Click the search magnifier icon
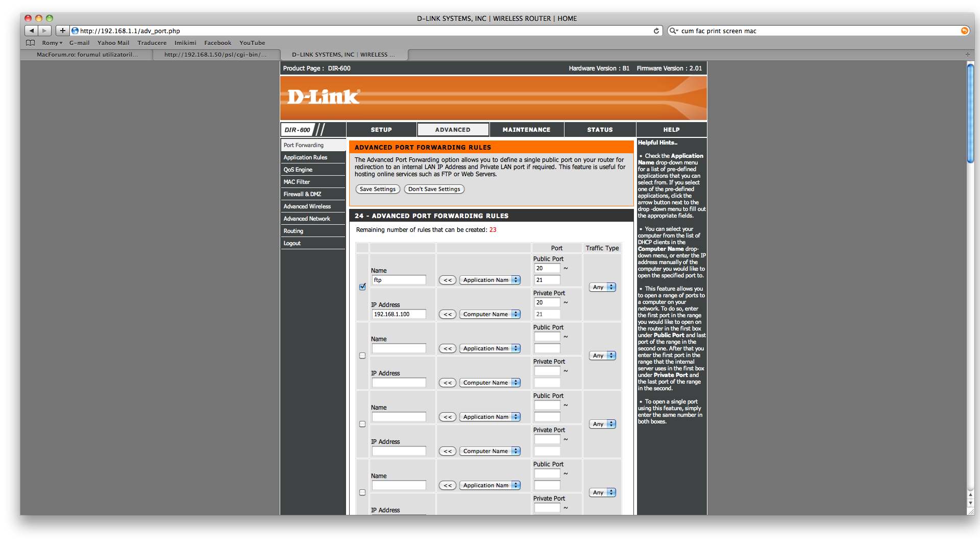Image resolution: width=980 pixels, height=543 pixels. click(674, 31)
